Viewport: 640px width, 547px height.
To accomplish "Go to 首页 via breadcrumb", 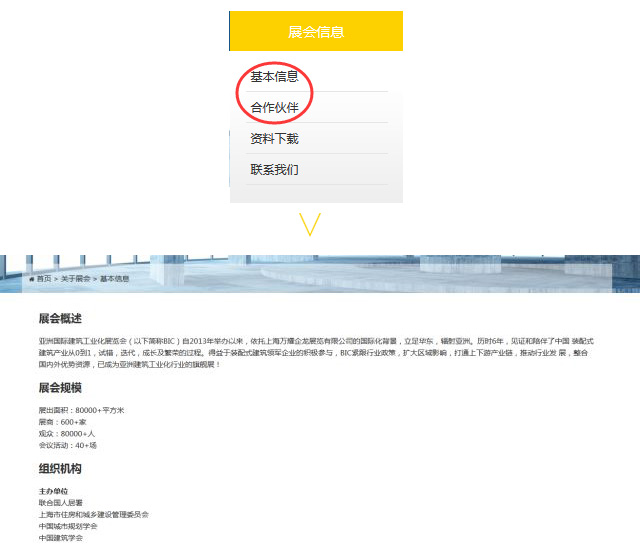I will (x=44, y=279).
